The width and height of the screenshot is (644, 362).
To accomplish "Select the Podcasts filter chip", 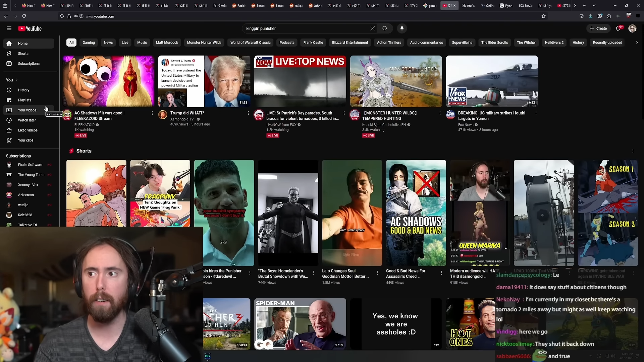I will tap(287, 43).
